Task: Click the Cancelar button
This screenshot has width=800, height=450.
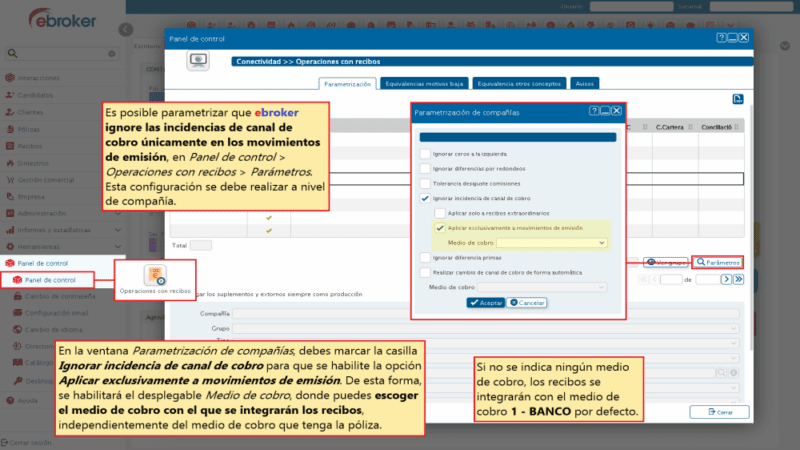Action: 528,303
